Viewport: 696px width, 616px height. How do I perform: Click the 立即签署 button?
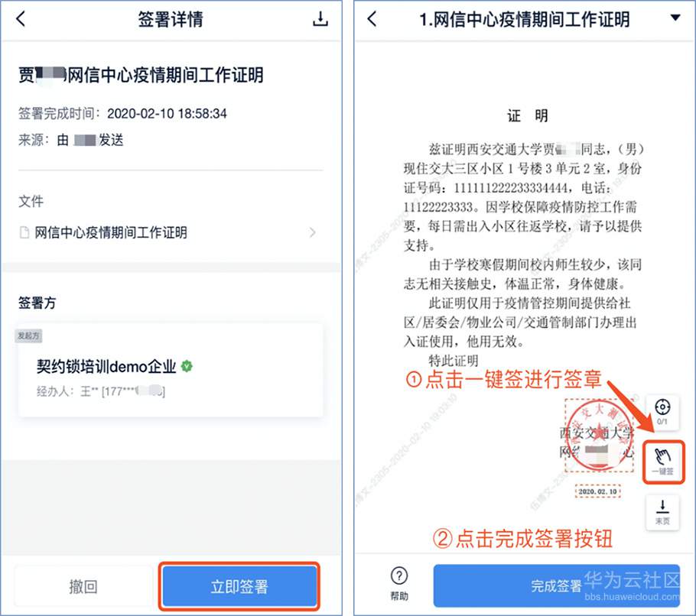(x=239, y=586)
